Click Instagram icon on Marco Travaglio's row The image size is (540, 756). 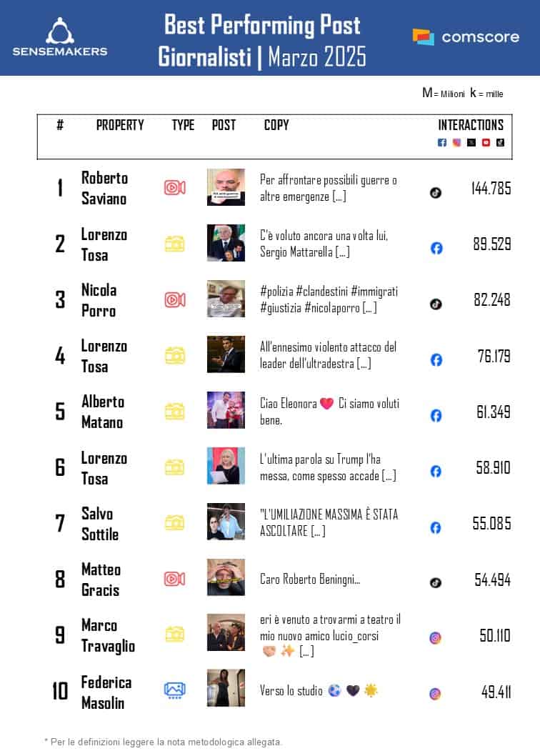click(435, 638)
